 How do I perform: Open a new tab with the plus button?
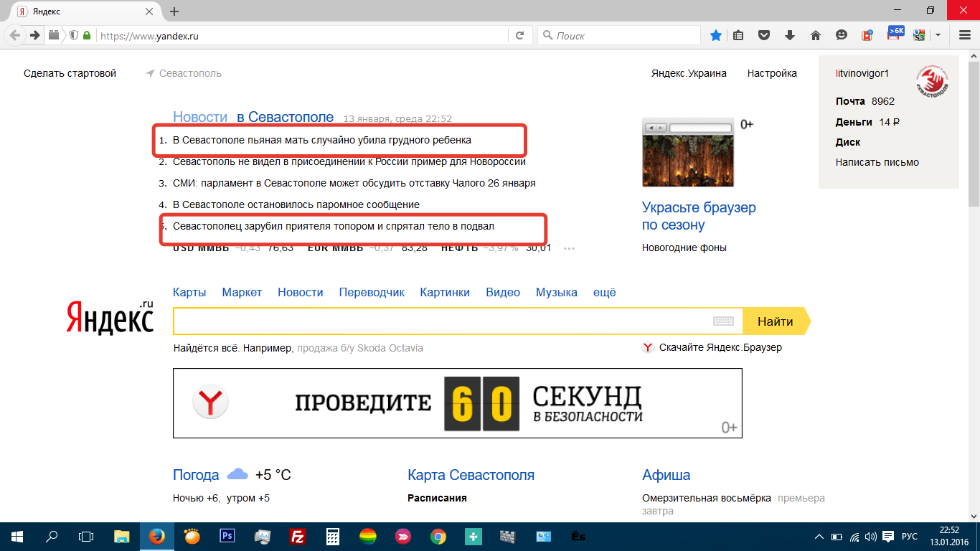click(x=174, y=11)
